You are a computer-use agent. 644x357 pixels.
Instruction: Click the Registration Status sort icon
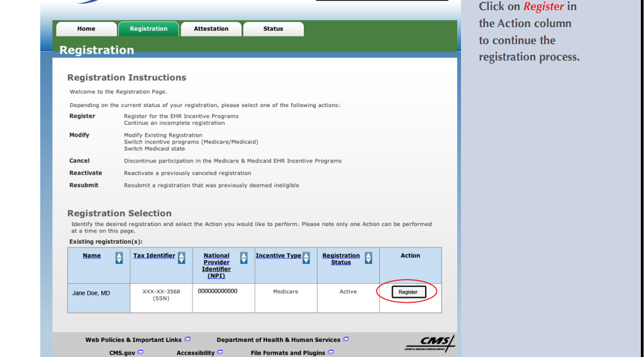[x=369, y=258]
